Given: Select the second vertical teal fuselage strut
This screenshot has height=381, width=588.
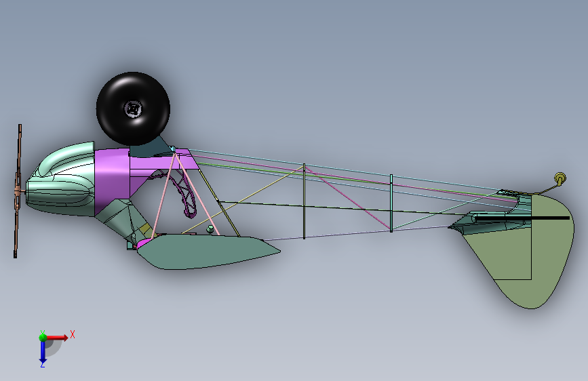Looking at the screenshot, I should [x=391, y=203].
